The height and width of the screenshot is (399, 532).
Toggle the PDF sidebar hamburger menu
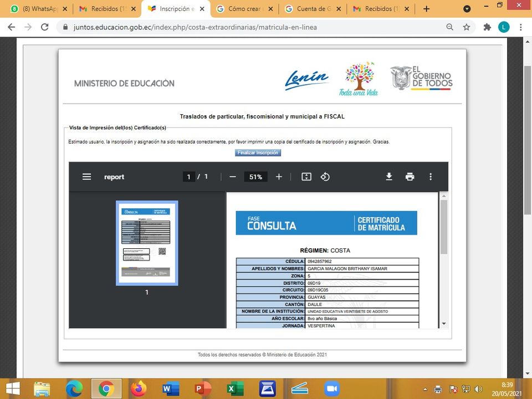(86, 177)
